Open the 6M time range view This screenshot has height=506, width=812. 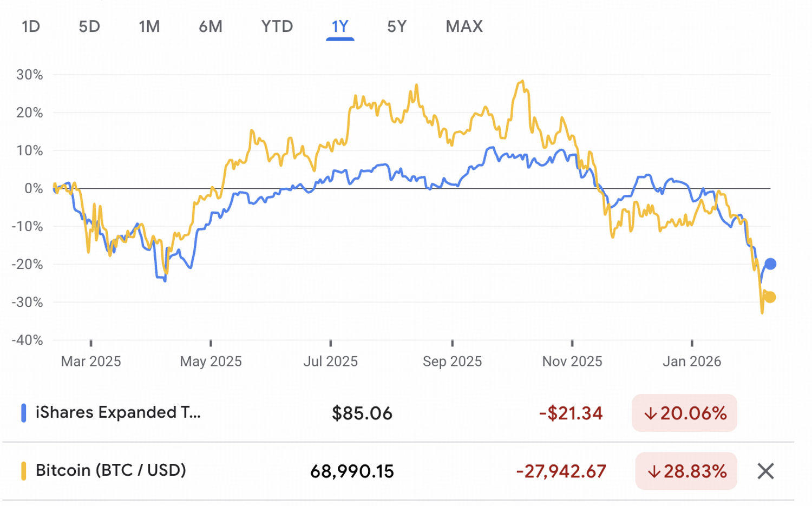click(x=211, y=27)
